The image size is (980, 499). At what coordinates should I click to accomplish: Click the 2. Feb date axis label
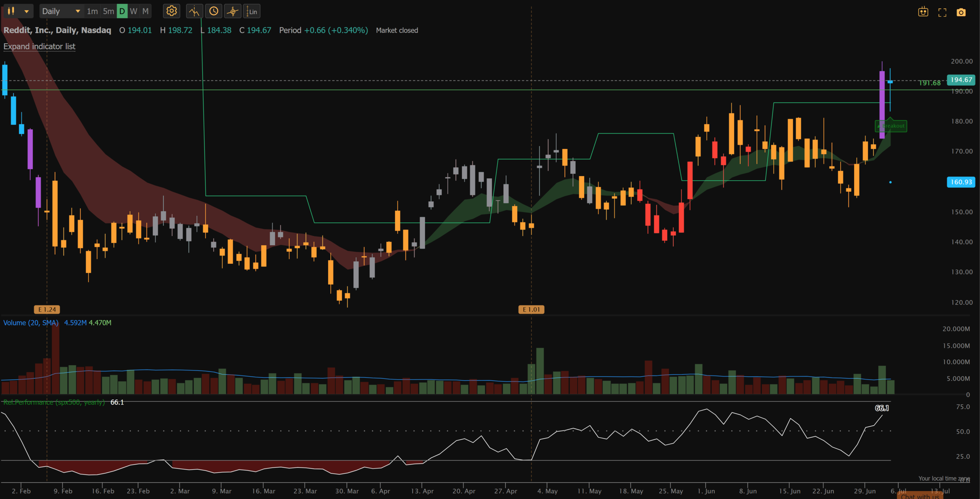coord(21,491)
